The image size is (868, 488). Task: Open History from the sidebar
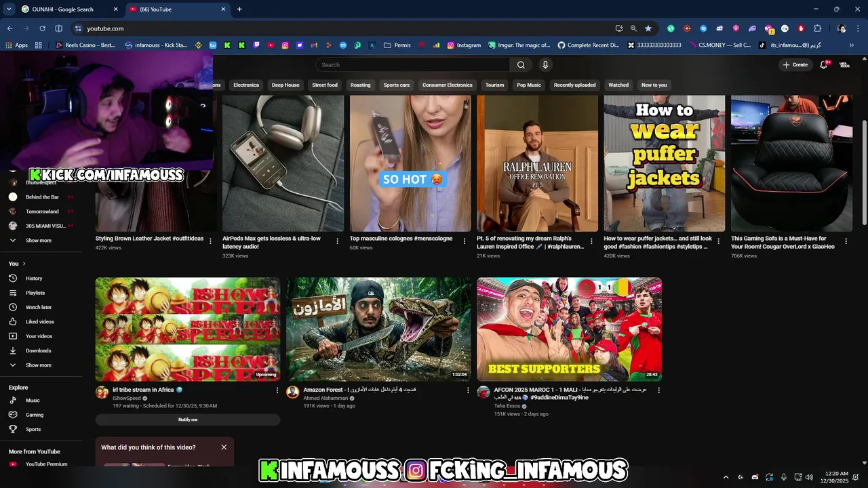tap(34, 279)
